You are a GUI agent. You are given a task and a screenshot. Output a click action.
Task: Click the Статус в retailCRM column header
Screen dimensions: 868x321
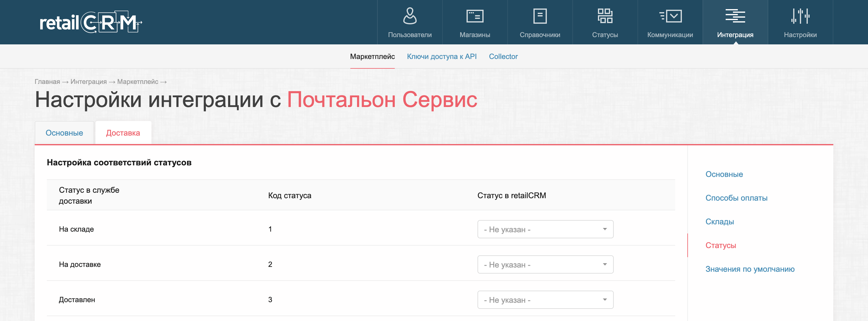click(x=512, y=195)
